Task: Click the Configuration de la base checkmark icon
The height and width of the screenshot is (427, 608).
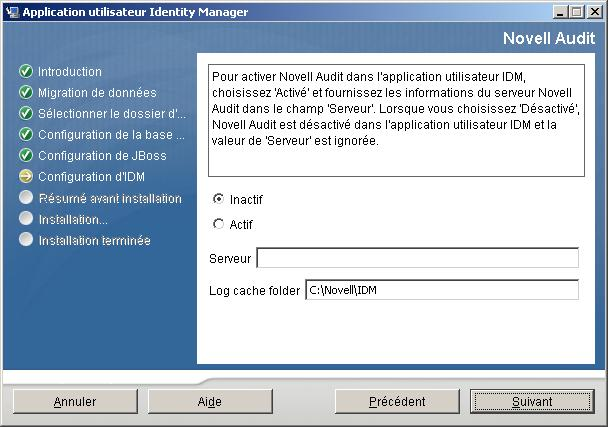Action: pyautogui.click(x=26, y=134)
